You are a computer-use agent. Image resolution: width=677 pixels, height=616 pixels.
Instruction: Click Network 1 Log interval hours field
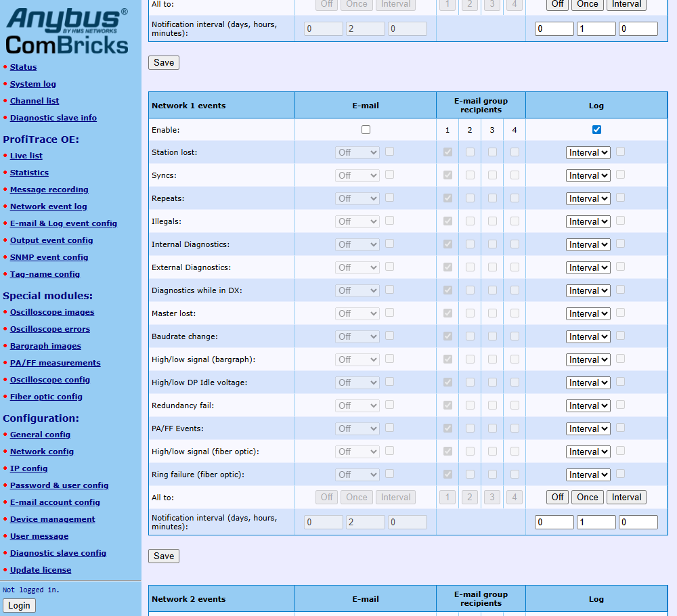(596, 522)
